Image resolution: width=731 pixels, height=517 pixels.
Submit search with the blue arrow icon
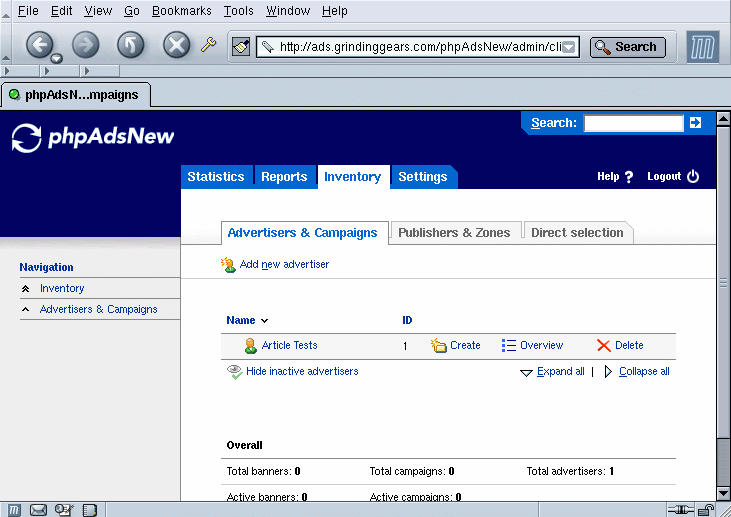(695, 123)
